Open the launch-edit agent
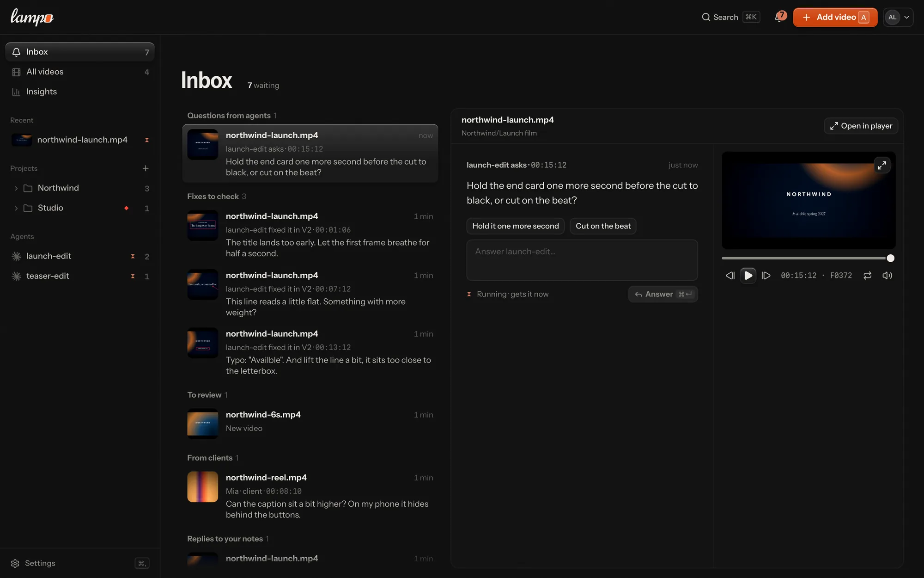This screenshot has height=578, width=924. point(80,256)
